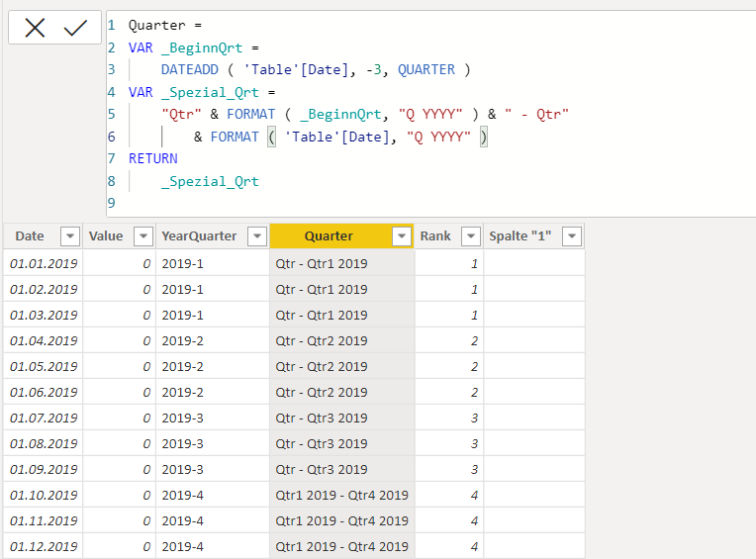Click the Value cell in the 01.12.2019 row
This screenshot has height=559, width=756.
(119, 546)
